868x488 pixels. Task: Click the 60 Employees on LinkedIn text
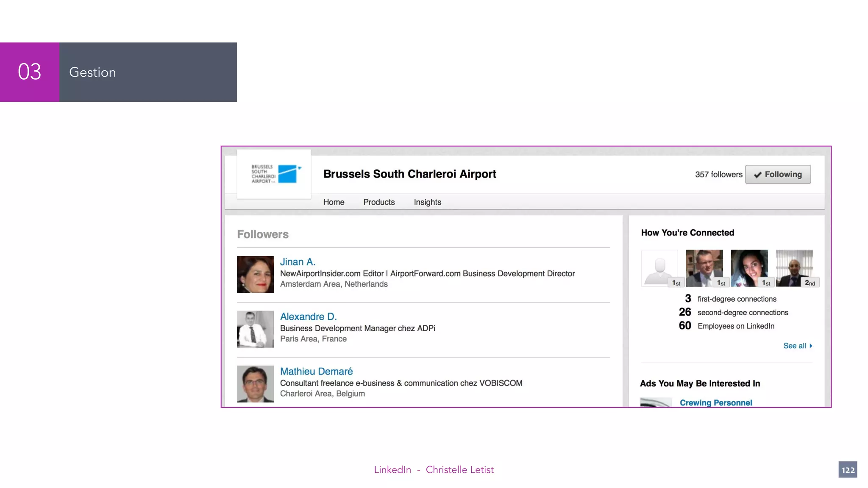tap(726, 326)
